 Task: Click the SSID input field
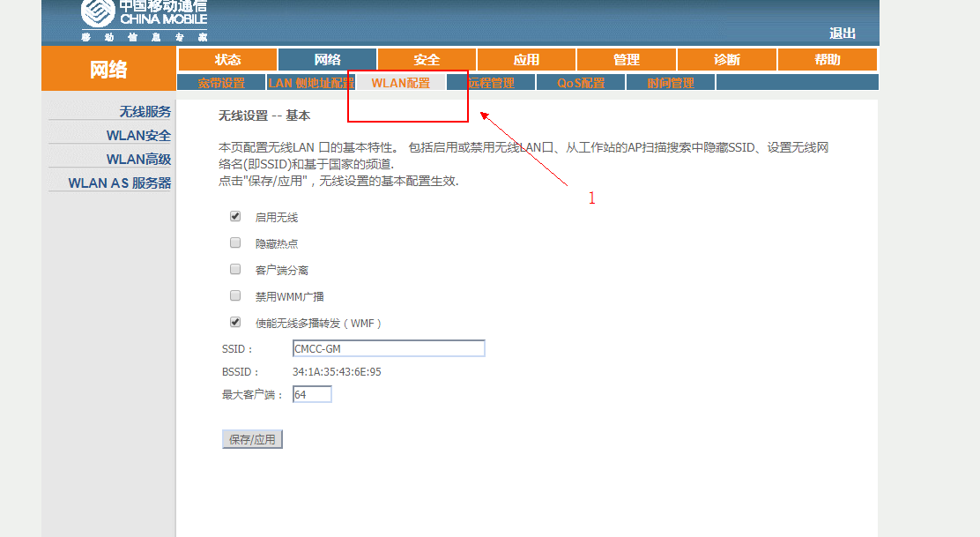pos(389,348)
